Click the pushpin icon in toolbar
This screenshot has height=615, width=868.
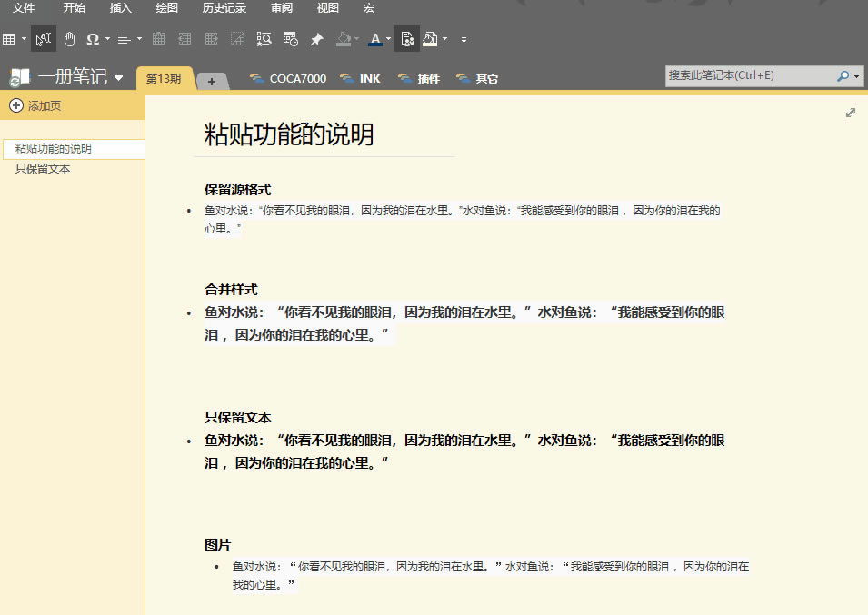point(316,39)
